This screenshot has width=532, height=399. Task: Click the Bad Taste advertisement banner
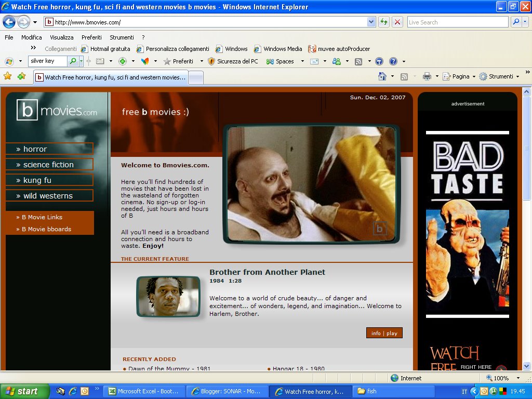pyautogui.click(x=468, y=224)
